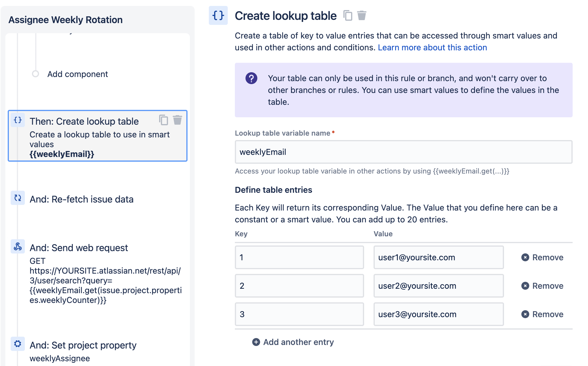
Task: Delete the Then: Create lookup table step
Action: pyautogui.click(x=177, y=120)
